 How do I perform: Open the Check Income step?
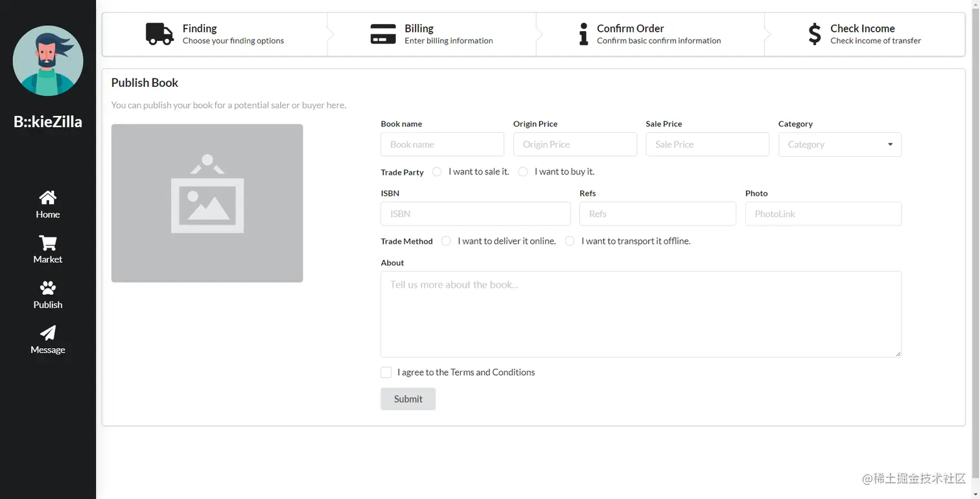865,34
